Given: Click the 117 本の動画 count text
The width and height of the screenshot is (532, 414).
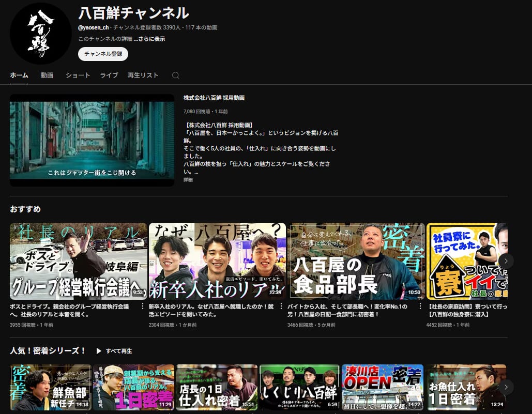Looking at the screenshot, I should [201, 27].
